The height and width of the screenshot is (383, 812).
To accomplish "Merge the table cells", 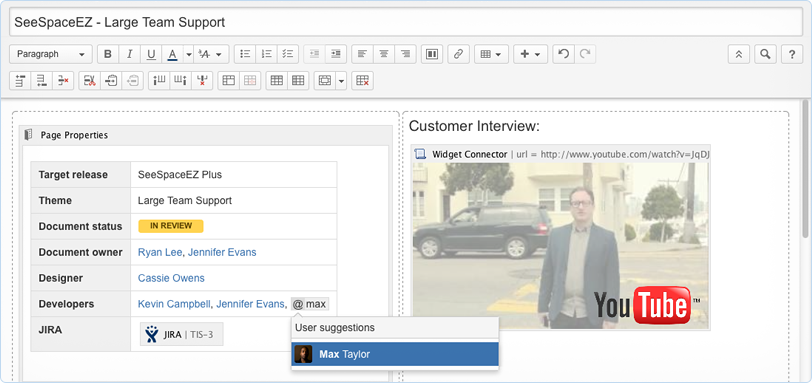I will point(228,80).
